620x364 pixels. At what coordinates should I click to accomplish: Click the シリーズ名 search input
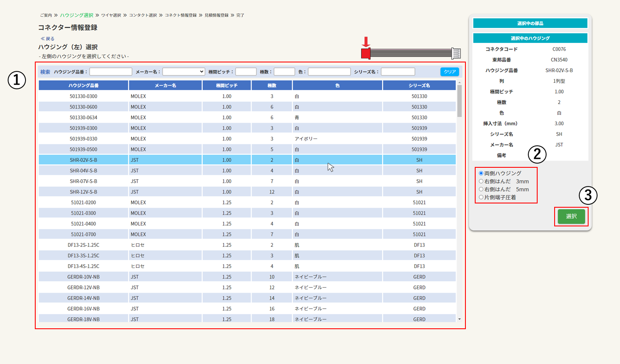[x=398, y=72]
